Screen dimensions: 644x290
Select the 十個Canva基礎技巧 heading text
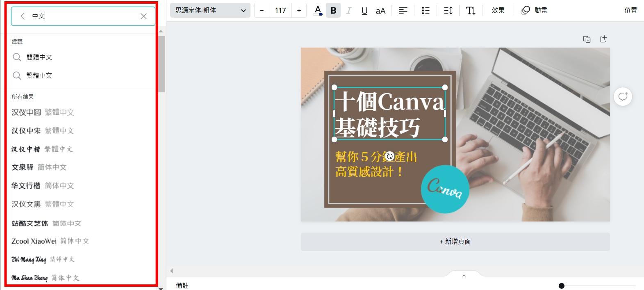point(389,114)
